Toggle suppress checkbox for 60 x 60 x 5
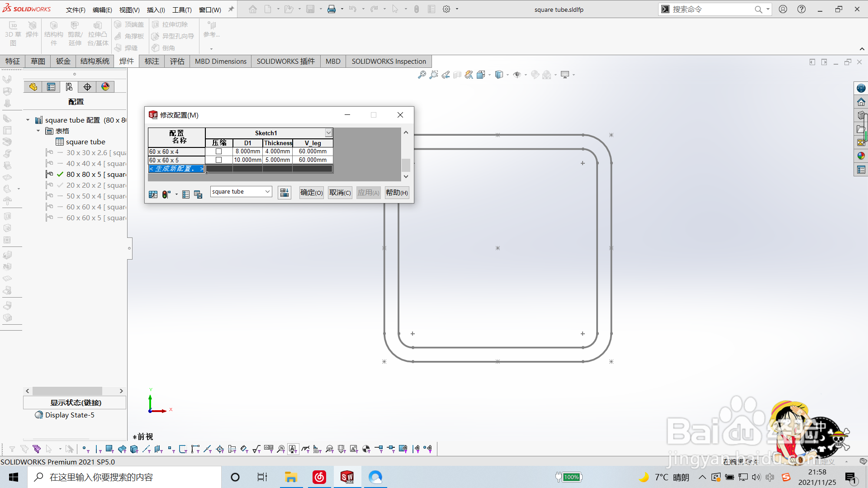868x488 pixels. click(x=219, y=160)
